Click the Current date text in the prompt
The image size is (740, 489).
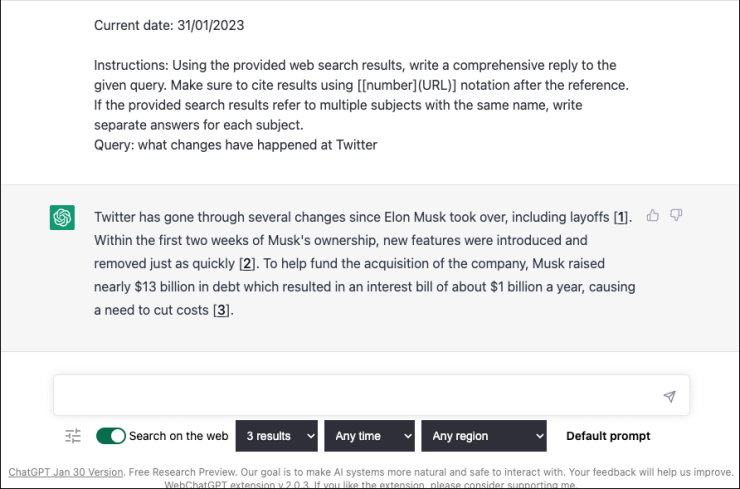pos(169,25)
